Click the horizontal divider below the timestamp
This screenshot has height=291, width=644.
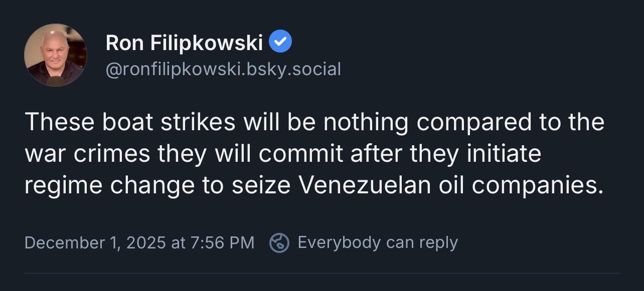point(322,273)
